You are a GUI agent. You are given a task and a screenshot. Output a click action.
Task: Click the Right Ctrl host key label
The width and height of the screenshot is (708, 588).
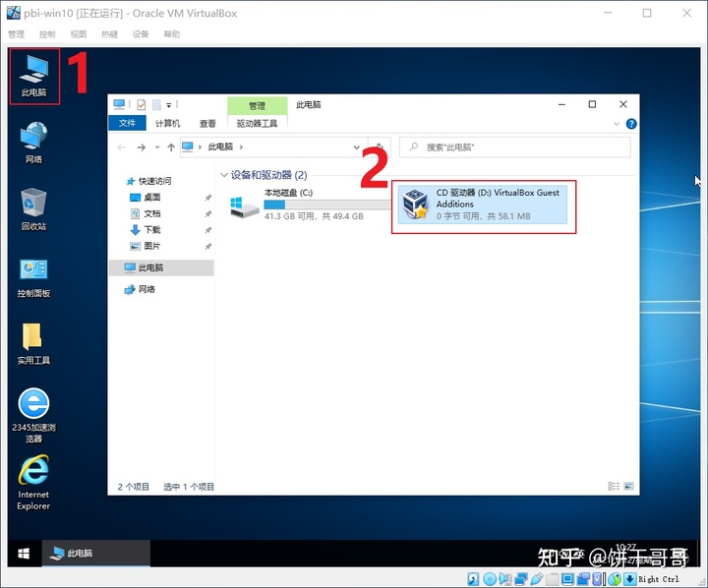(x=658, y=579)
